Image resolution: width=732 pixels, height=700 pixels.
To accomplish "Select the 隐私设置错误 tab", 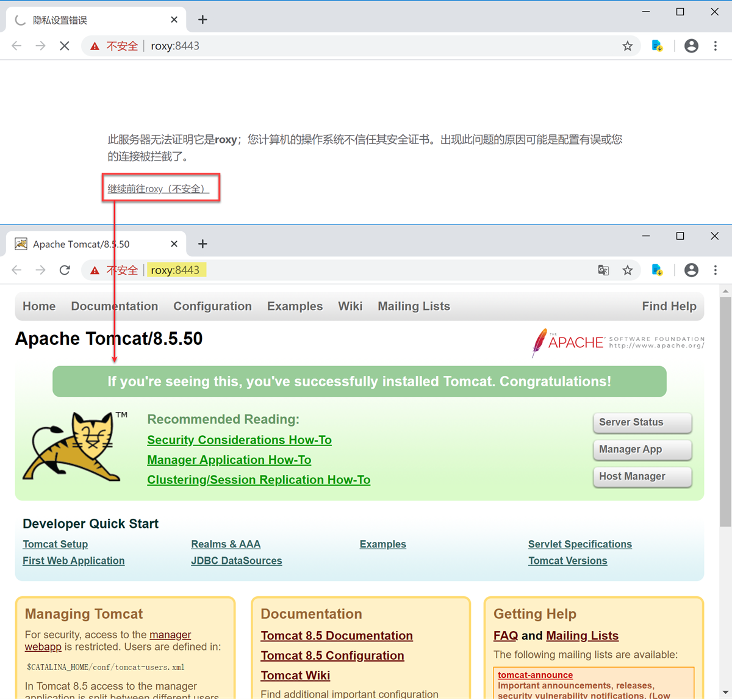I will [x=95, y=20].
